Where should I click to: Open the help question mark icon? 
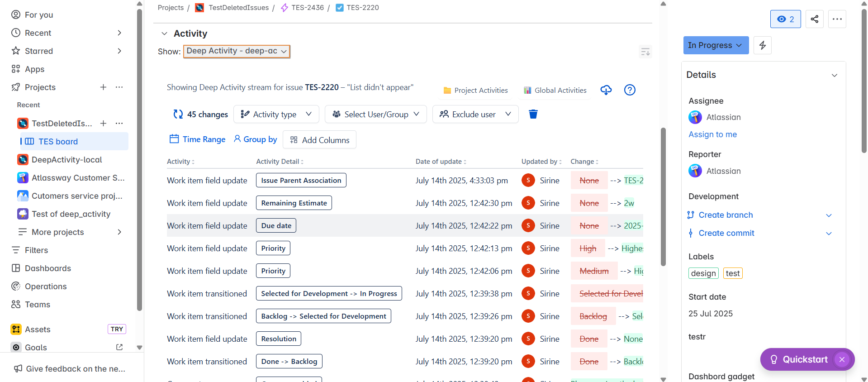point(629,90)
